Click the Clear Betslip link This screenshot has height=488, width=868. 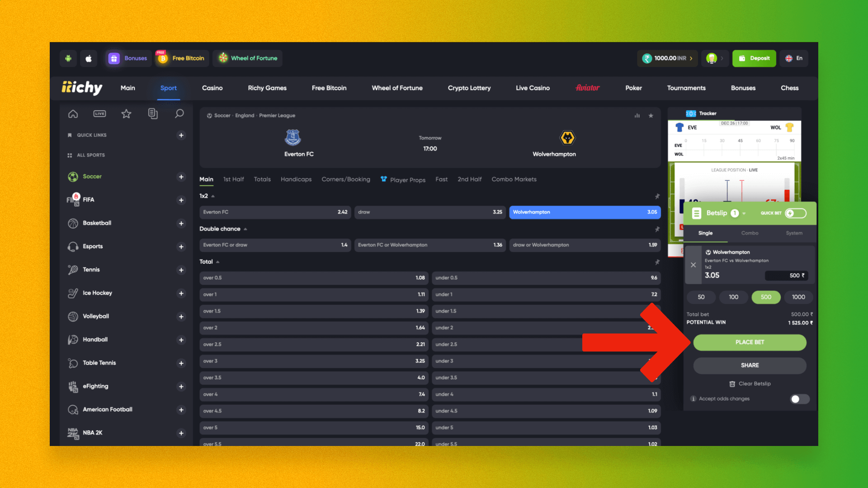click(750, 383)
